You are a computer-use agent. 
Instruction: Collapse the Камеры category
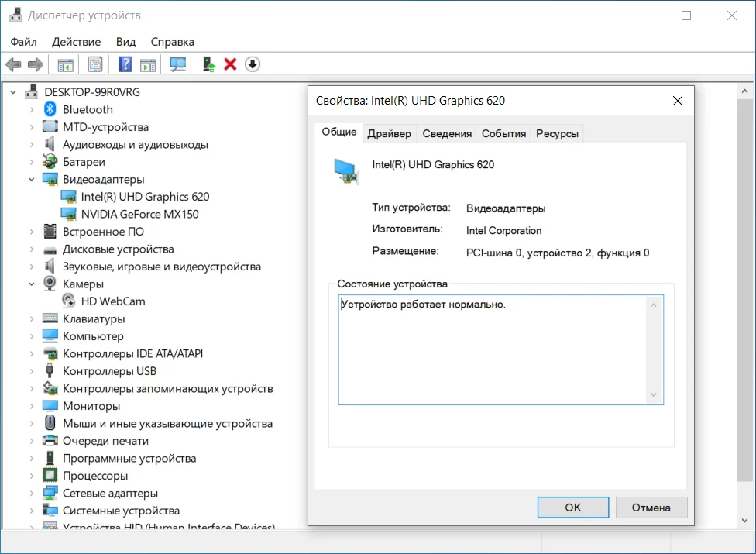coord(32,284)
